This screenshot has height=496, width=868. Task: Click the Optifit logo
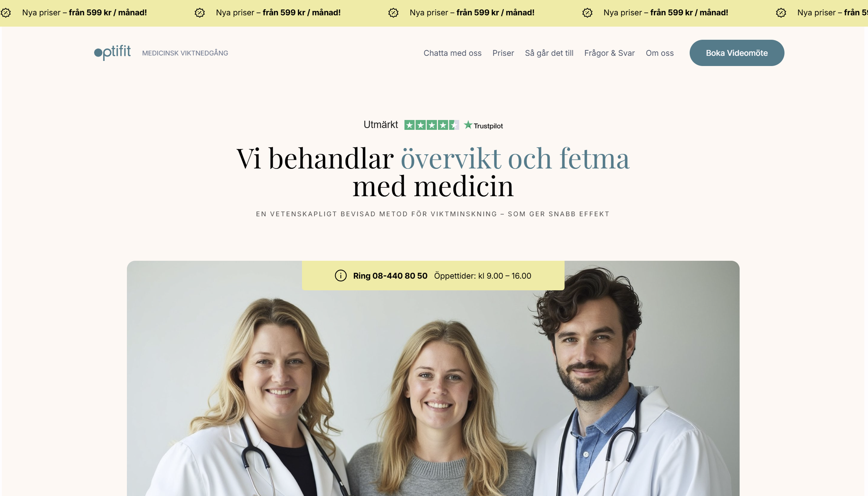(x=112, y=53)
